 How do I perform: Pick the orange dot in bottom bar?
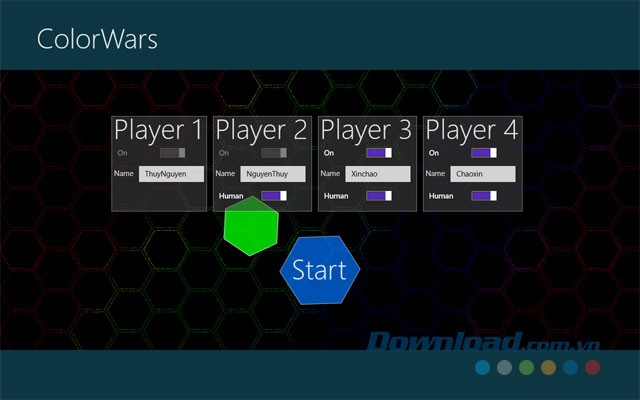click(548, 368)
